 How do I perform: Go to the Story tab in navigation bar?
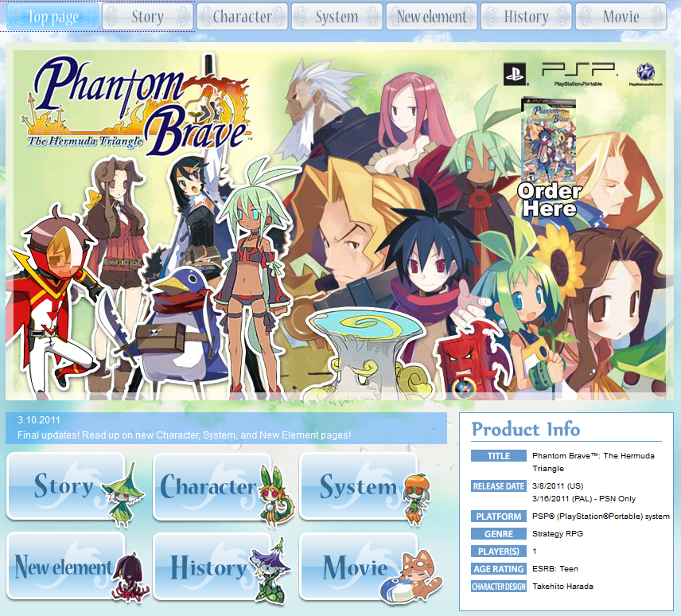click(x=148, y=17)
